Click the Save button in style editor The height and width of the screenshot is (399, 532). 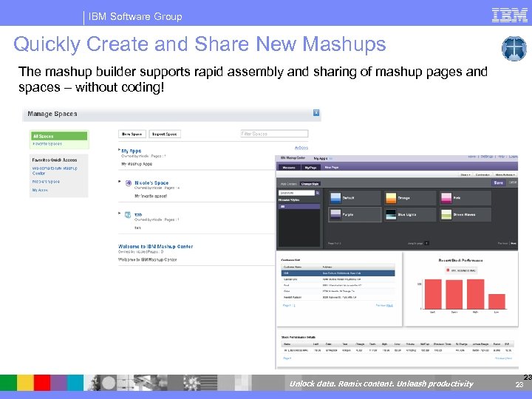(x=499, y=183)
